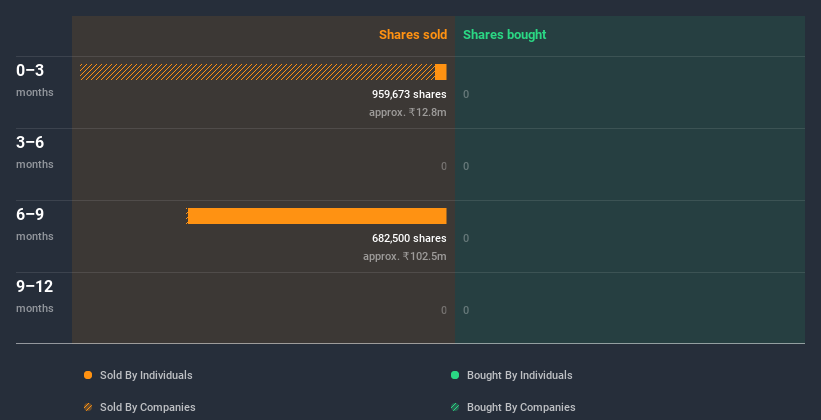Click the 3–6 months row label
This screenshot has height=420, width=821.
coord(35,152)
